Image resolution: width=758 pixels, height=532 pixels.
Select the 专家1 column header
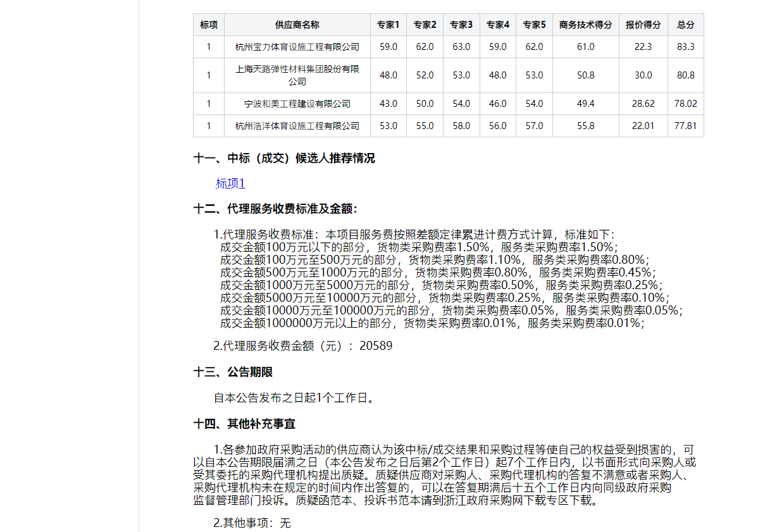[388, 25]
